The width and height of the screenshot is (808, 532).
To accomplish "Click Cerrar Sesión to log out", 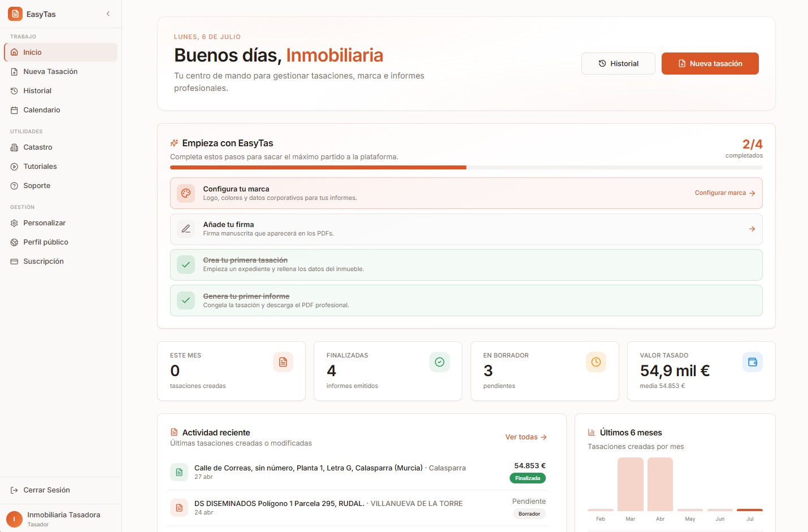I will (61, 490).
